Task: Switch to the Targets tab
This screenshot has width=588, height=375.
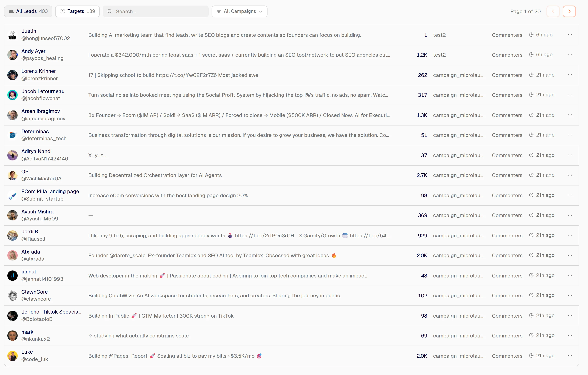Action: pos(77,11)
